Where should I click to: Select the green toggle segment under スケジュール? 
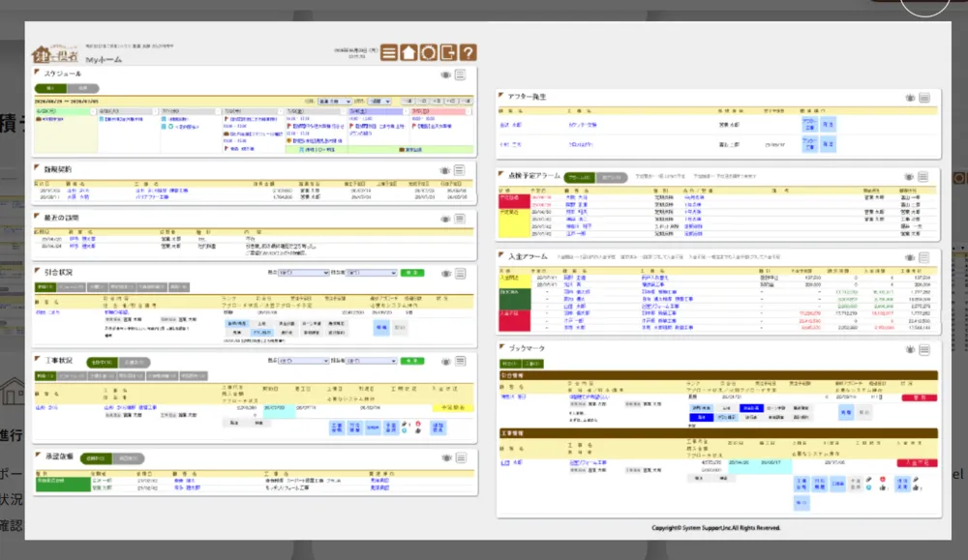click(x=50, y=88)
